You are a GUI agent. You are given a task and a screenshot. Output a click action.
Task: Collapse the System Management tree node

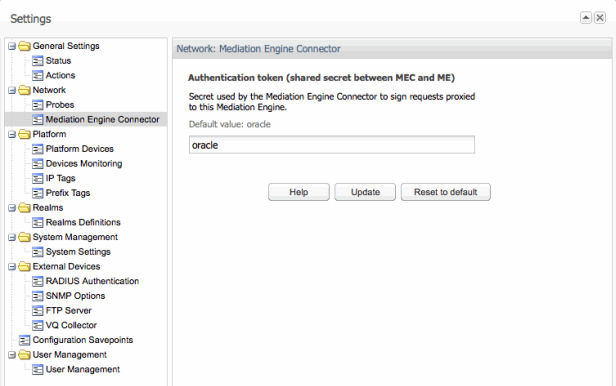[12, 238]
